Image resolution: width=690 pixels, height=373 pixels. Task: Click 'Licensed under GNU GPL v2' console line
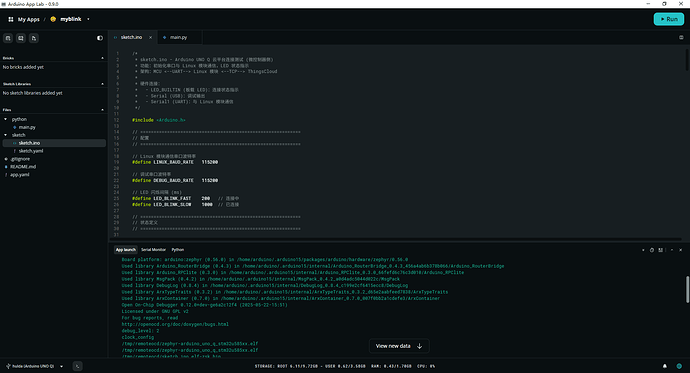[x=155, y=311]
